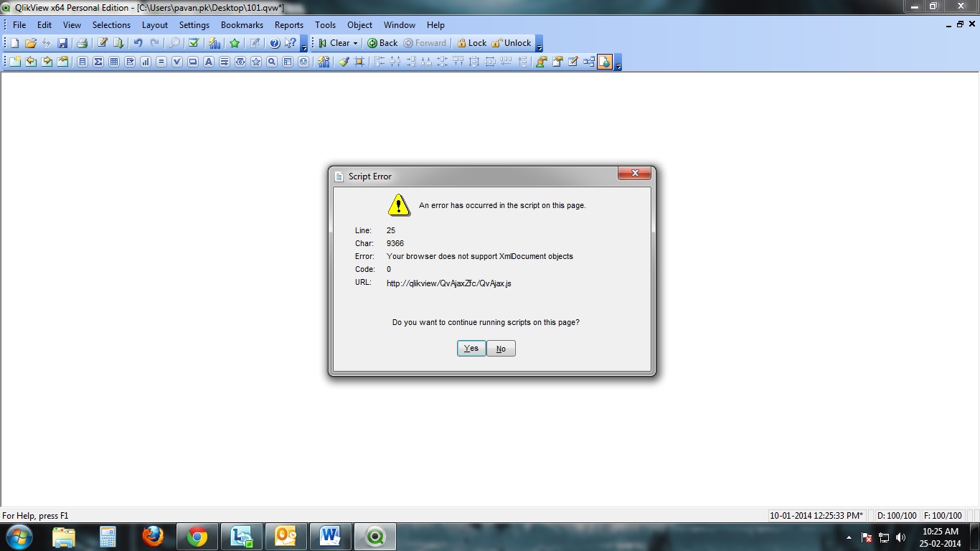Add a bookmark with the green star
The width and height of the screenshot is (980, 551).
tap(235, 43)
